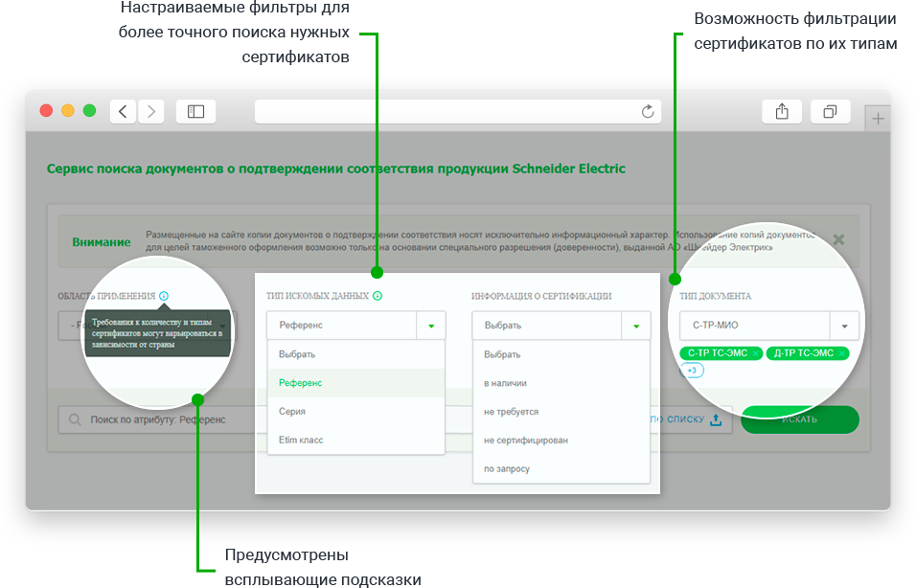Click the Искать search button

[x=800, y=419]
